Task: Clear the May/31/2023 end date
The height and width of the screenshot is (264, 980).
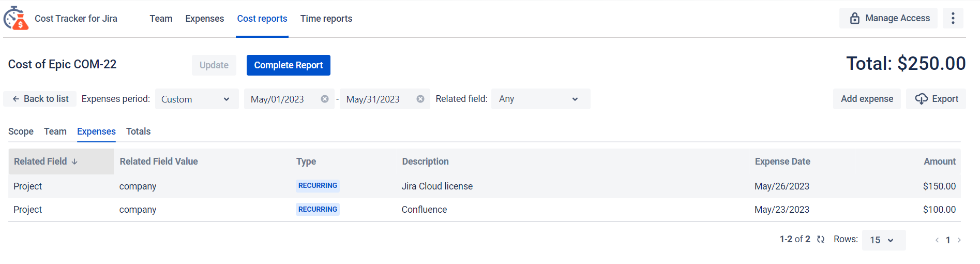Action: (x=420, y=99)
